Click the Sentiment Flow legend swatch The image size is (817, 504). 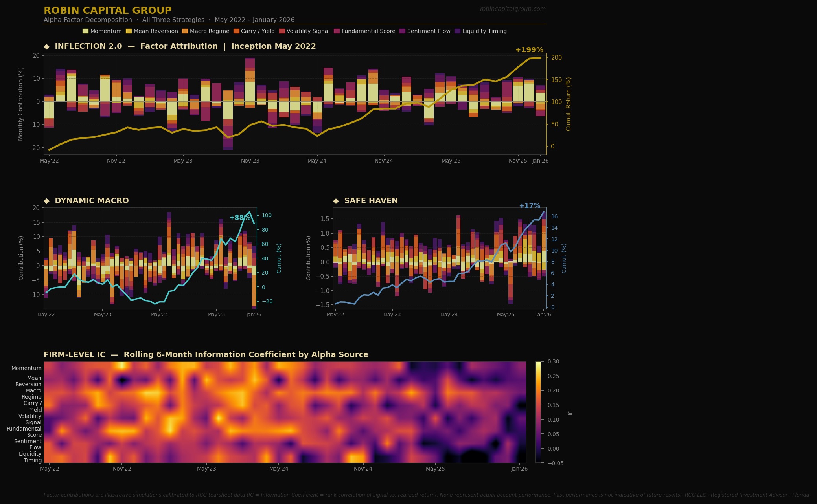click(x=402, y=31)
